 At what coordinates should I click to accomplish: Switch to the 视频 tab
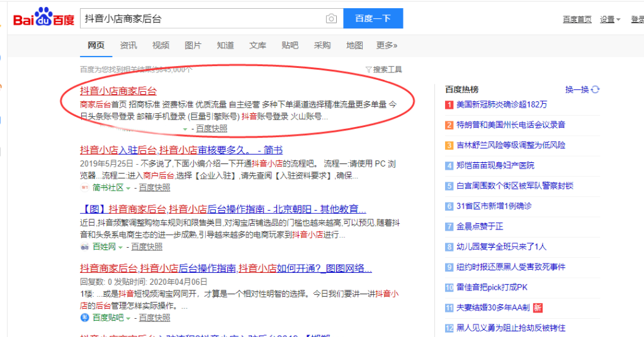161,45
